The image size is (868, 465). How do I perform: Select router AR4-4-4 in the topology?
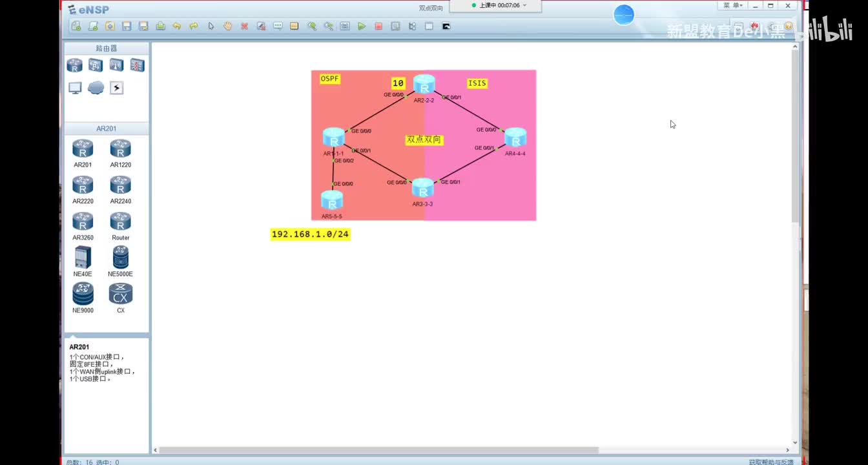coord(515,138)
